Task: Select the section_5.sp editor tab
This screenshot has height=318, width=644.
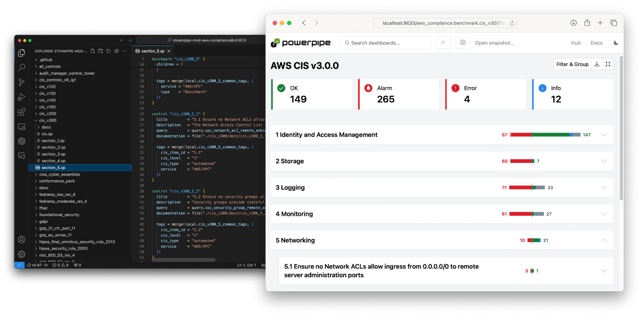Action: point(153,51)
